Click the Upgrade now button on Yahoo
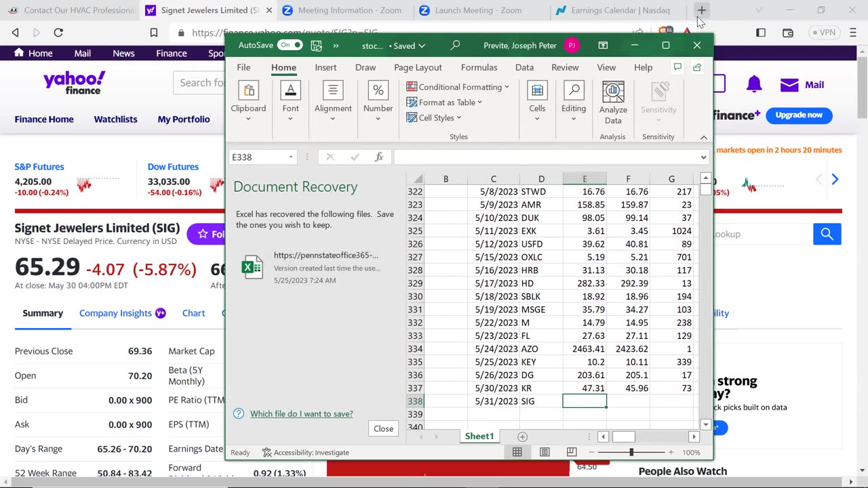Viewport: 868px width, 488px height. tap(799, 115)
